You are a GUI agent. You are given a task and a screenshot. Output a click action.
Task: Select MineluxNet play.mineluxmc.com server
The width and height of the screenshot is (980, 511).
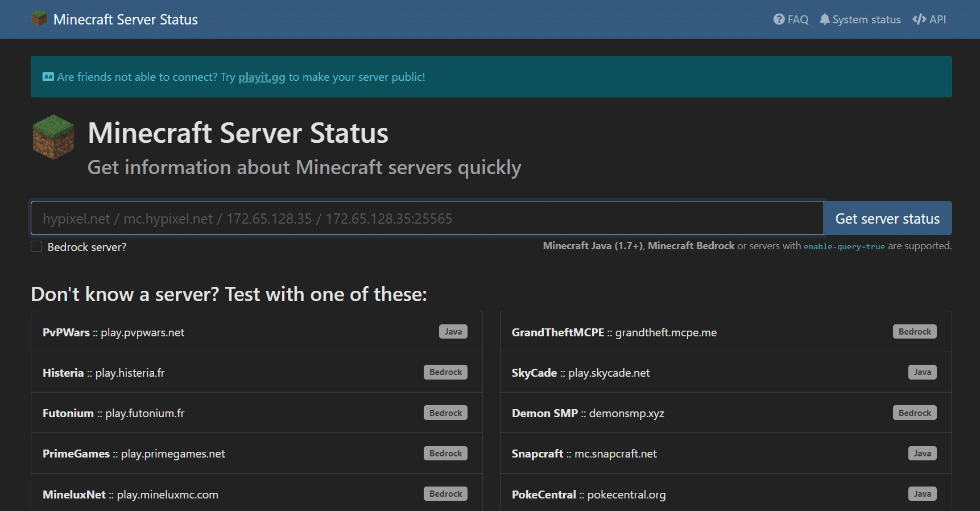click(257, 494)
